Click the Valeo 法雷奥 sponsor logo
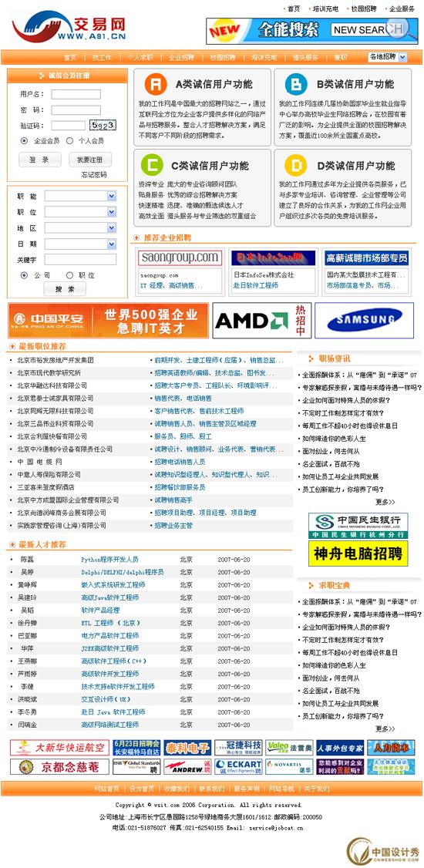The height and width of the screenshot is (868, 424). click(289, 747)
